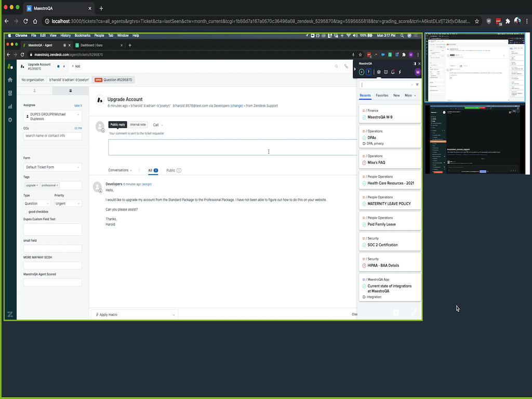Viewport: 532px width, 399px height.
Task: Click the Reporting bar chart sidebar icon
Action: click(x=10, y=107)
